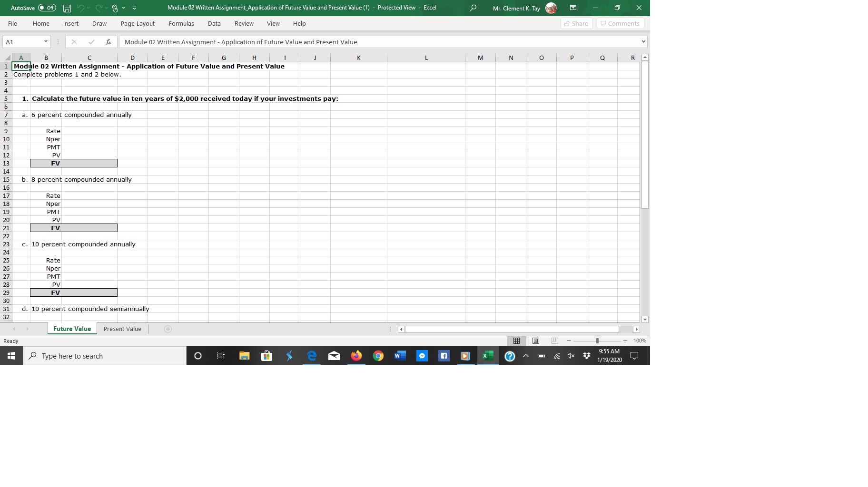Switch to the Formulas ribbon tab
The width and height of the screenshot is (868, 487).
[x=181, y=23]
